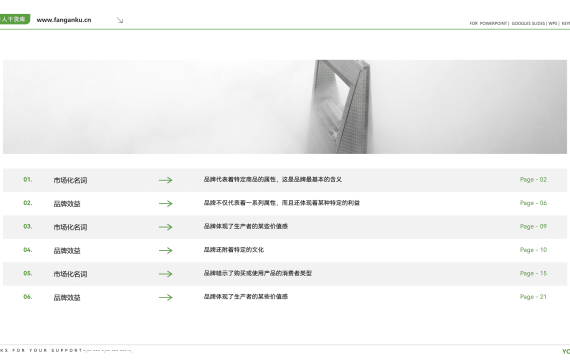Click the Page - 06 label

click(x=533, y=203)
